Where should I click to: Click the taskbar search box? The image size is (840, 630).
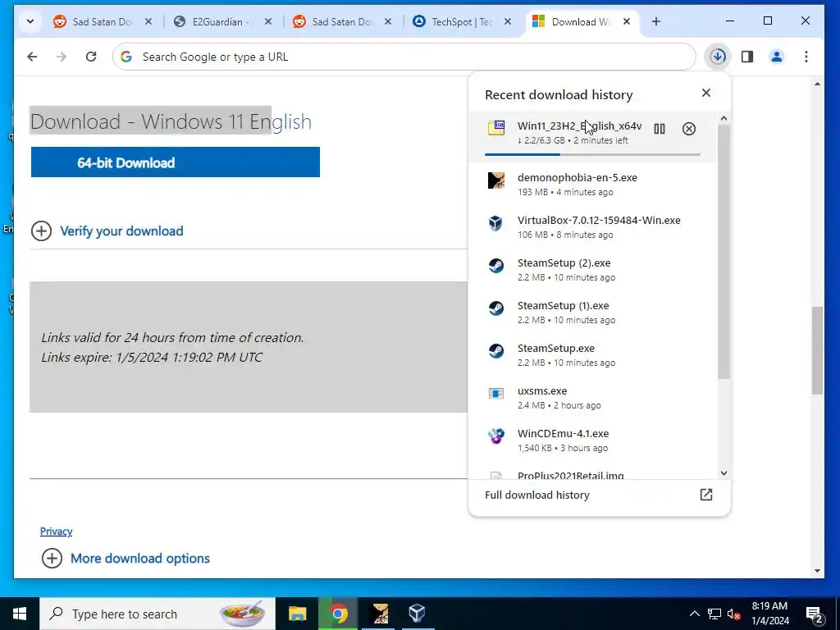coord(157,614)
